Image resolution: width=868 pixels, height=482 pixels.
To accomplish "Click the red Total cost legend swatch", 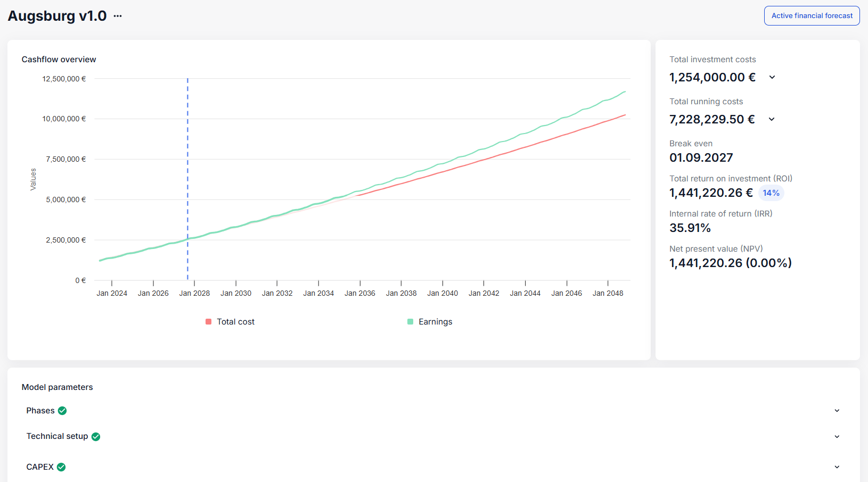I will 209,322.
